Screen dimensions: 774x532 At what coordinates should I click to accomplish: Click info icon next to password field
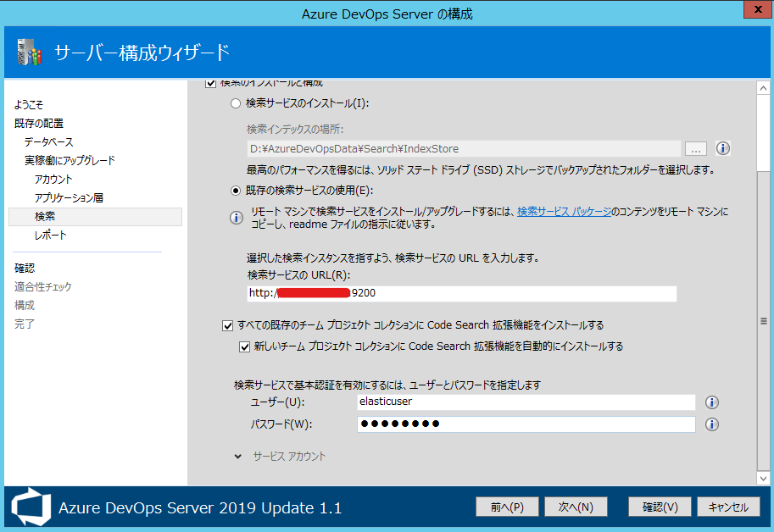click(x=711, y=424)
